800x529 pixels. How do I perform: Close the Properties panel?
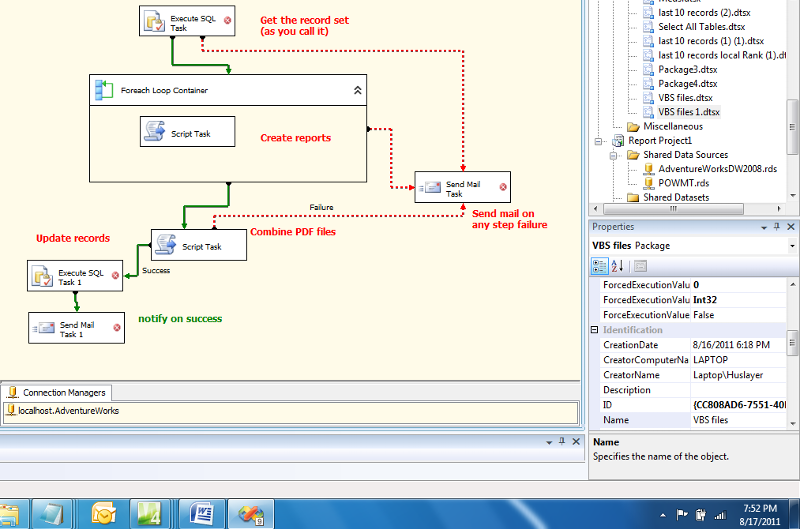click(791, 226)
